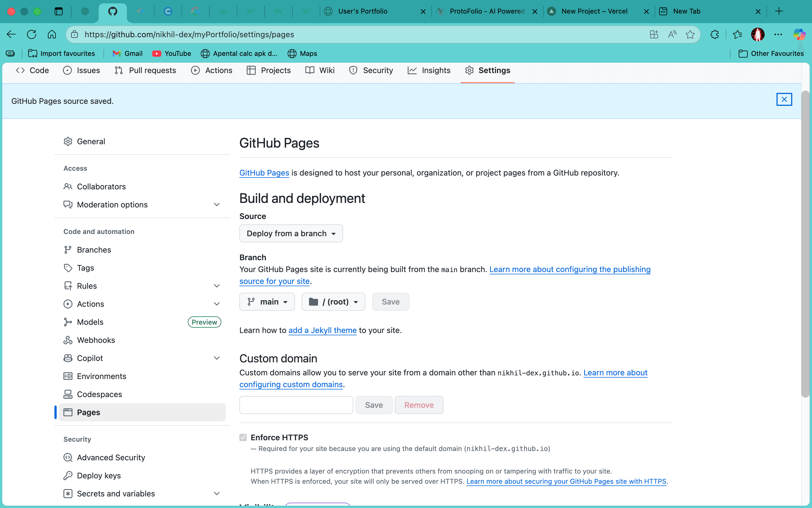The image size is (812, 508).
Task: Click the Remove custom domain button
Action: 419,405
